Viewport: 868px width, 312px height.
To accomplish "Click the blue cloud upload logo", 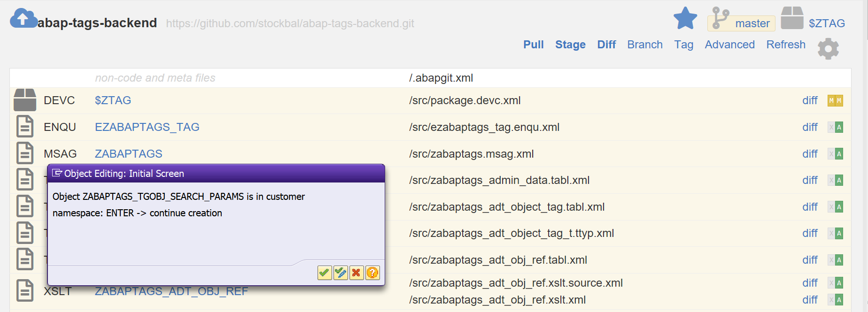I will (23, 19).
